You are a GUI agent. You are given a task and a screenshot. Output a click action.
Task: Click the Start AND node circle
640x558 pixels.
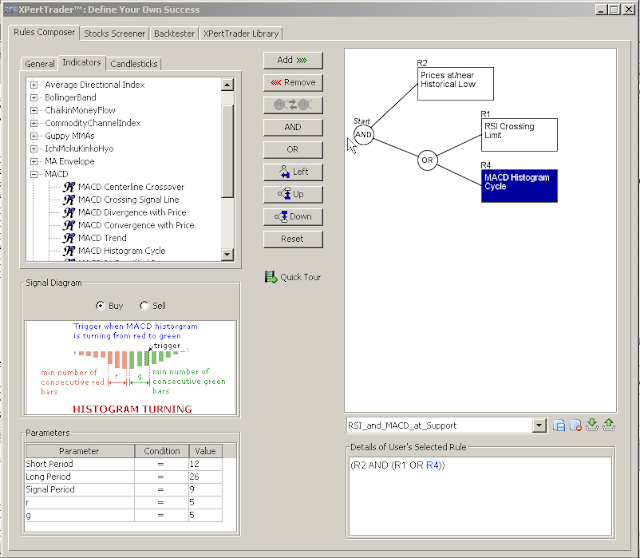(x=363, y=135)
